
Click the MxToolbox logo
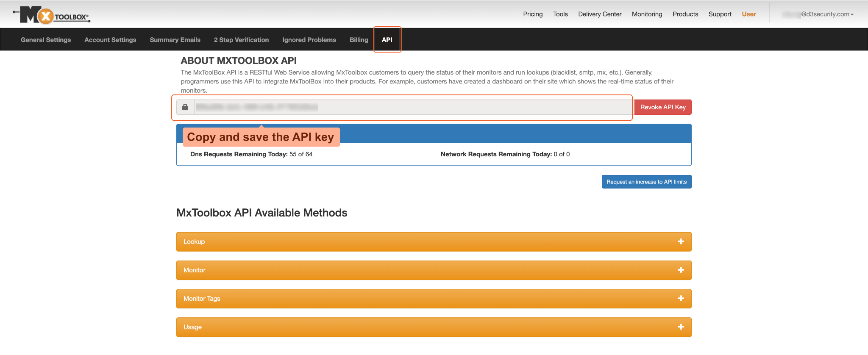[x=51, y=15]
